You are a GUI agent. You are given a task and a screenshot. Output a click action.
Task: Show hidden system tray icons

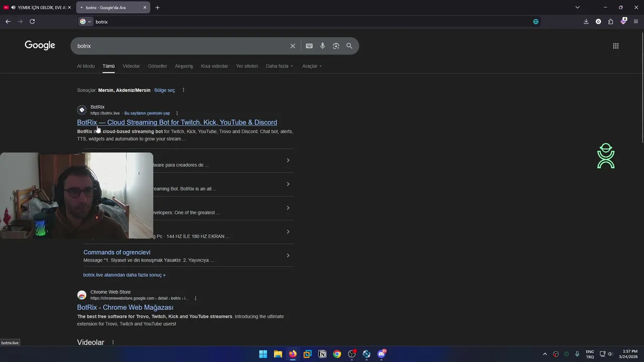coord(545,354)
